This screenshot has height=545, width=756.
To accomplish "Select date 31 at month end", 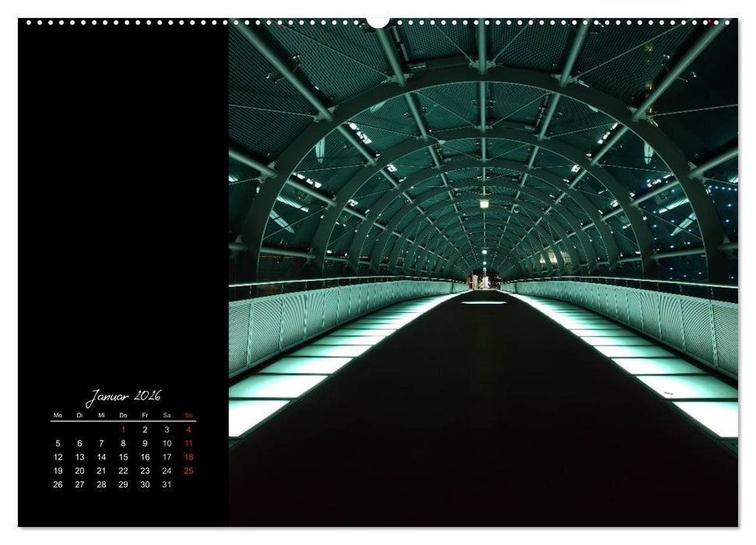I will coord(167,483).
